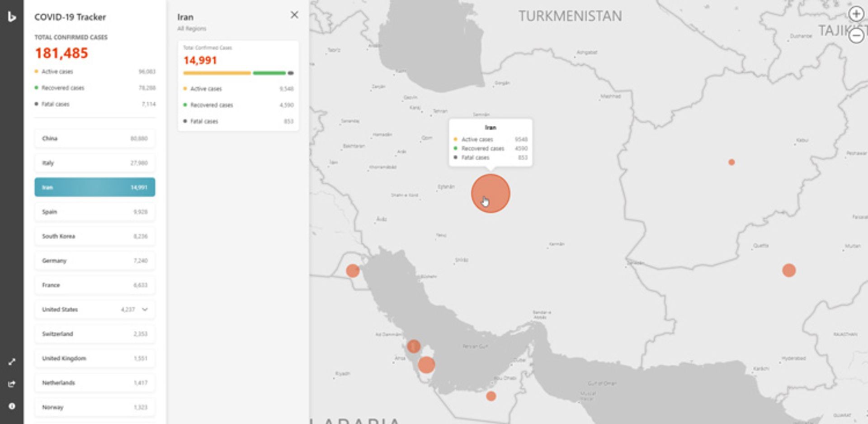Click the large Iran map bubble

click(x=491, y=193)
